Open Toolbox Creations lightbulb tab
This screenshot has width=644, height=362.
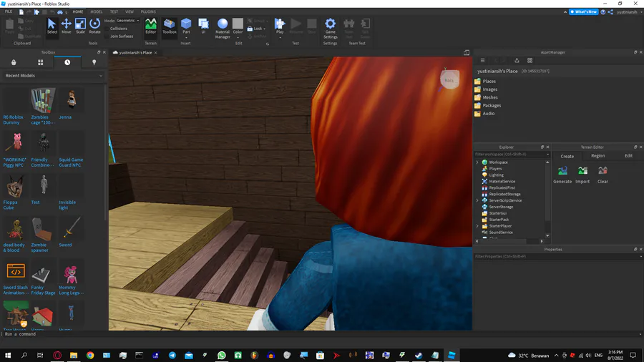(x=94, y=62)
